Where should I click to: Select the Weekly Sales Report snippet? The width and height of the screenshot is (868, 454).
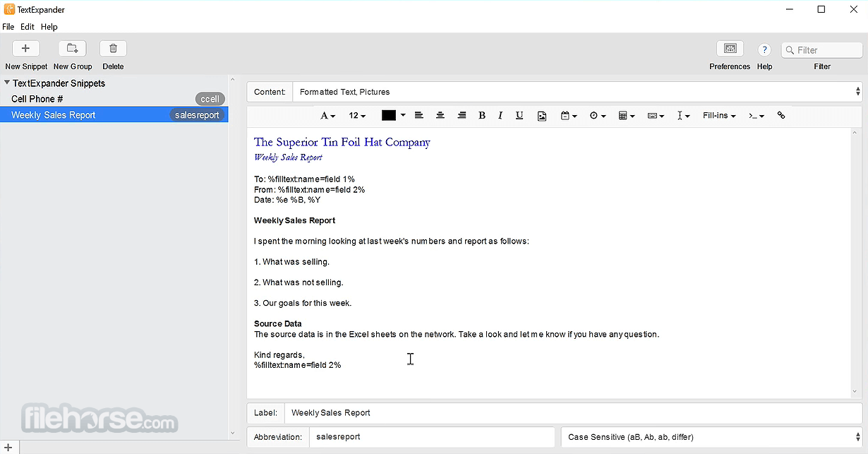114,115
